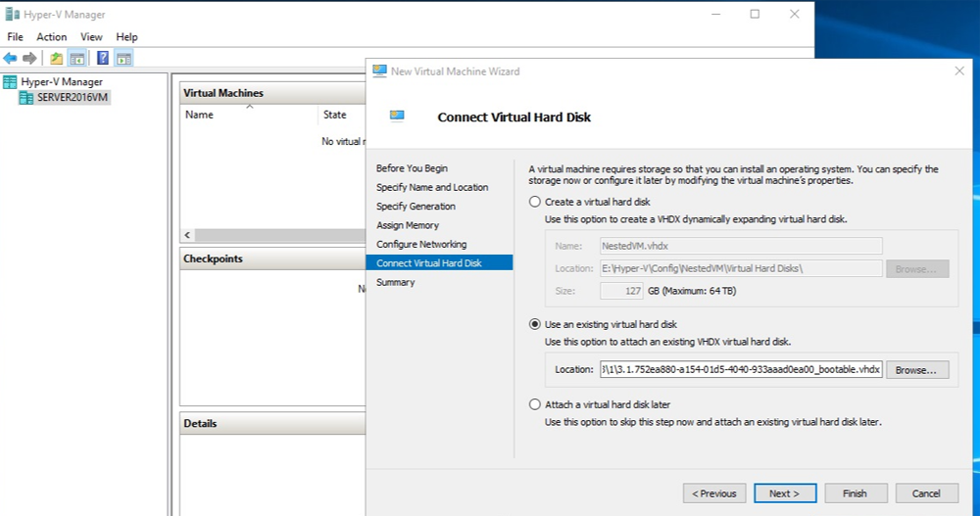This screenshot has width=980, height=516.
Task: Select Create a virtual hard disk option
Action: [534, 202]
